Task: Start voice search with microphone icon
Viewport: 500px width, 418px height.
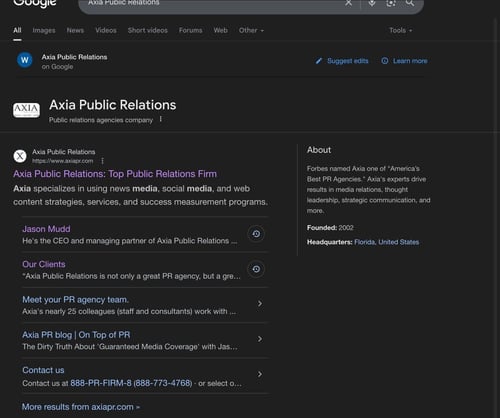Action: point(372,3)
